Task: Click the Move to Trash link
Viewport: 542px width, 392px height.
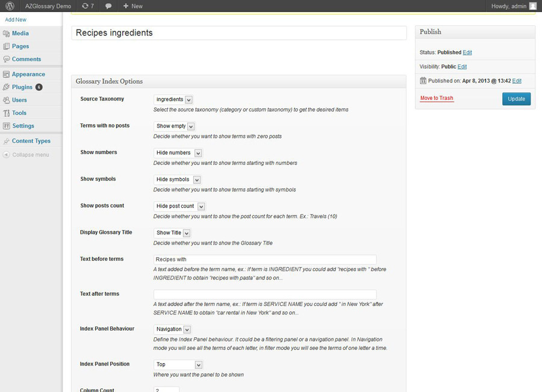Action: click(x=437, y=98)
